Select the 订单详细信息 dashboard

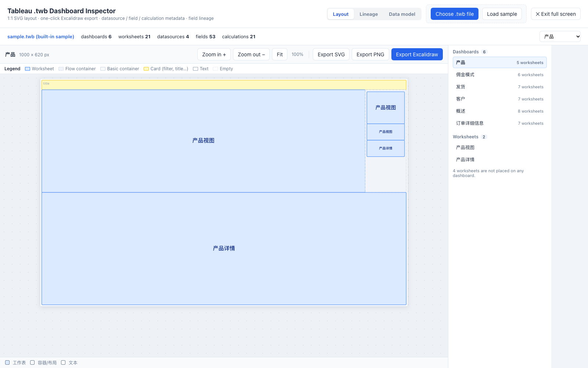click(500, 123)
